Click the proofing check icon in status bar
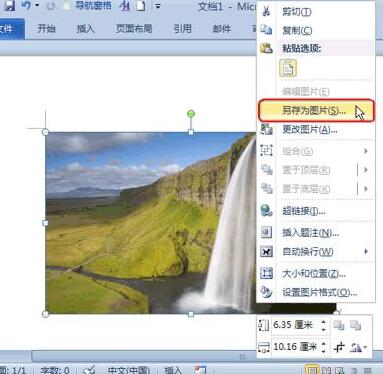Screen dimensions: 383x374 pos(89,370)
